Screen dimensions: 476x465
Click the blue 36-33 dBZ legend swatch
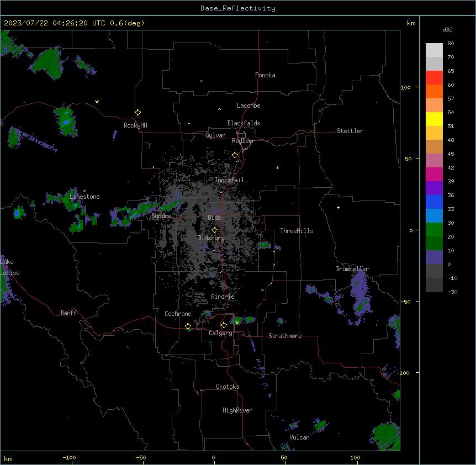click(x=434, y=202)
